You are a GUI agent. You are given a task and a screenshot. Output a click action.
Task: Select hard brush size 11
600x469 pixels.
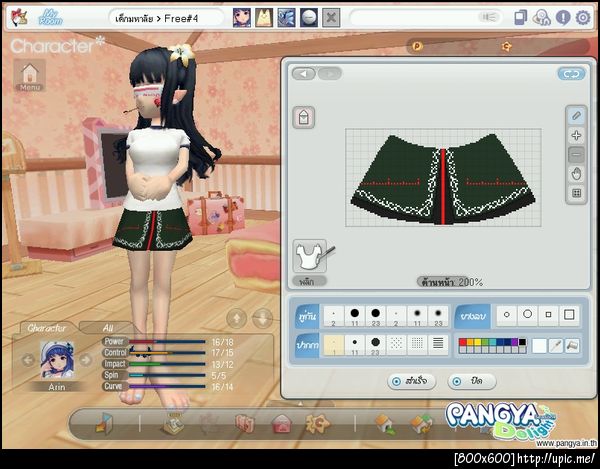(x=355, y=316)
